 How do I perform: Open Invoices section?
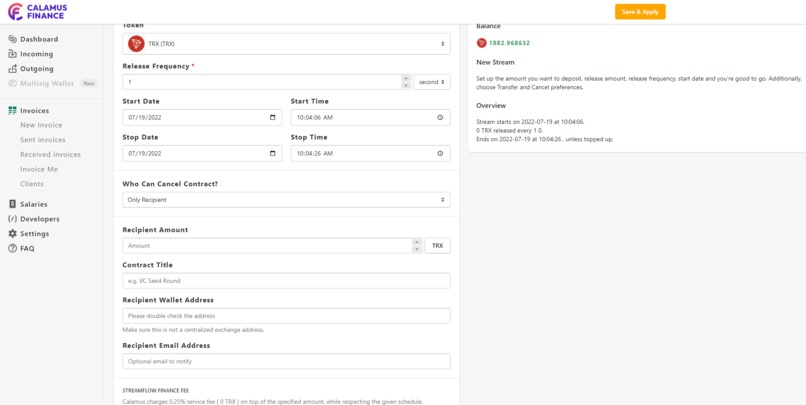(34, 111)
